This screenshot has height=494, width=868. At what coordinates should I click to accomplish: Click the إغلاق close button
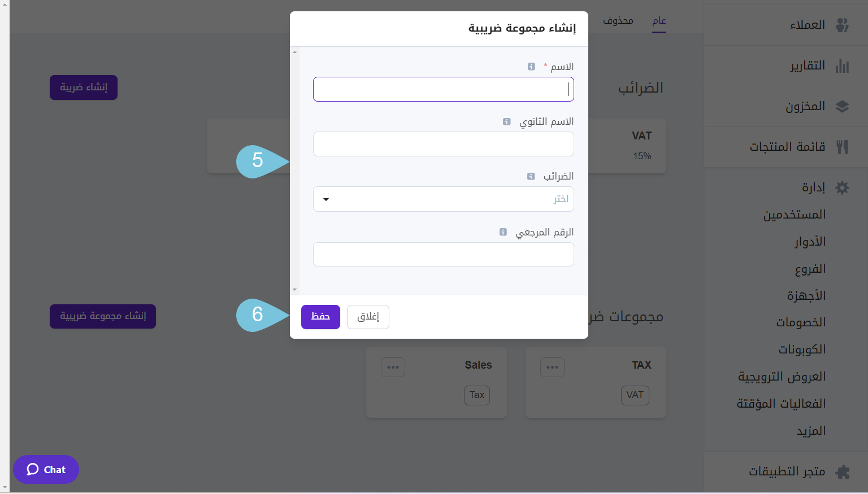click(368, 317)
